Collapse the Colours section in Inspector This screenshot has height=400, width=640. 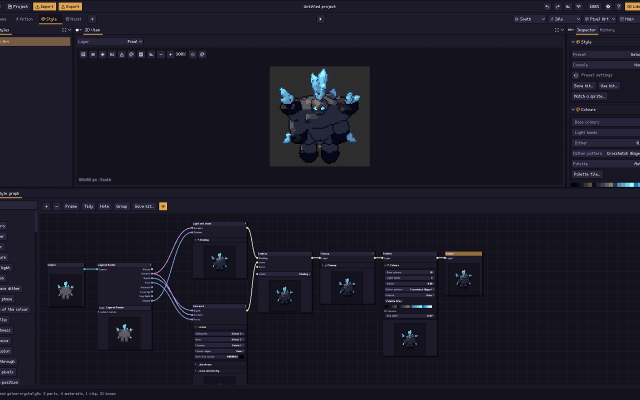(x=573, y=109)
